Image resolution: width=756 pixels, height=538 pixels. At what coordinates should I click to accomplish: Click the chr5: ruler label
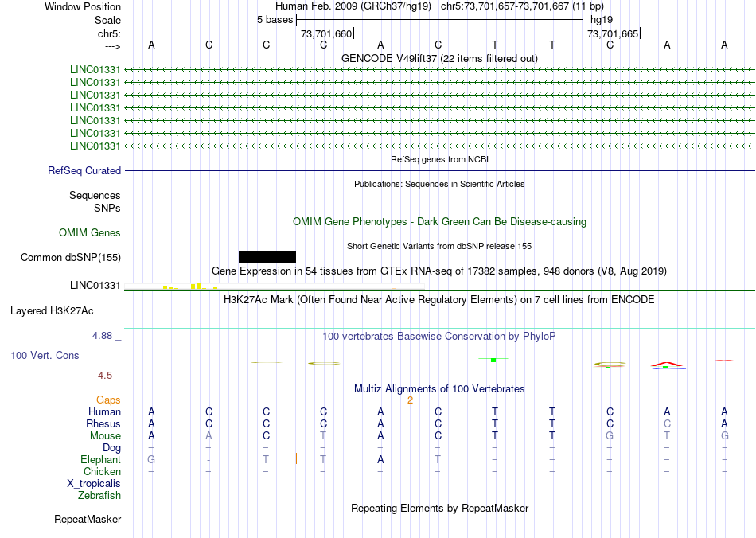[109, 33]
